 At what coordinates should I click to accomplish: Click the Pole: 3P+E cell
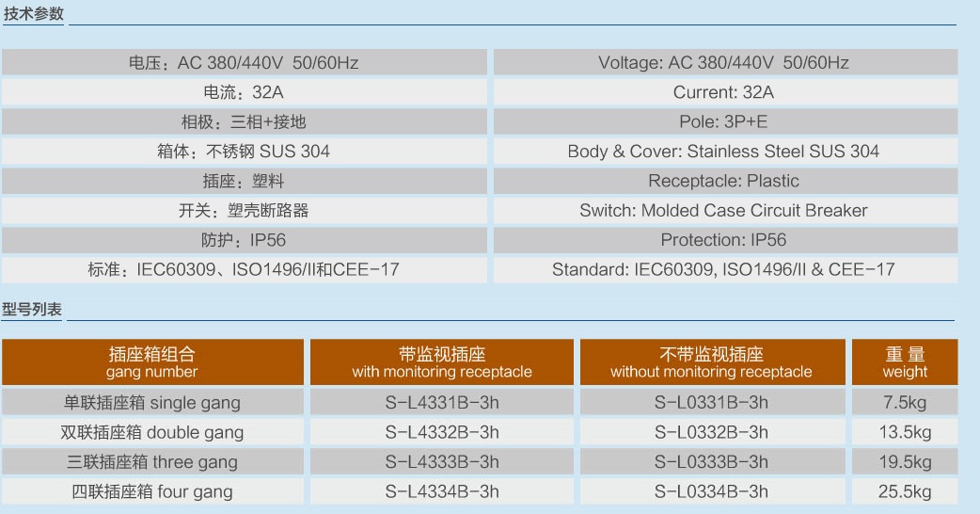(726, 122)
